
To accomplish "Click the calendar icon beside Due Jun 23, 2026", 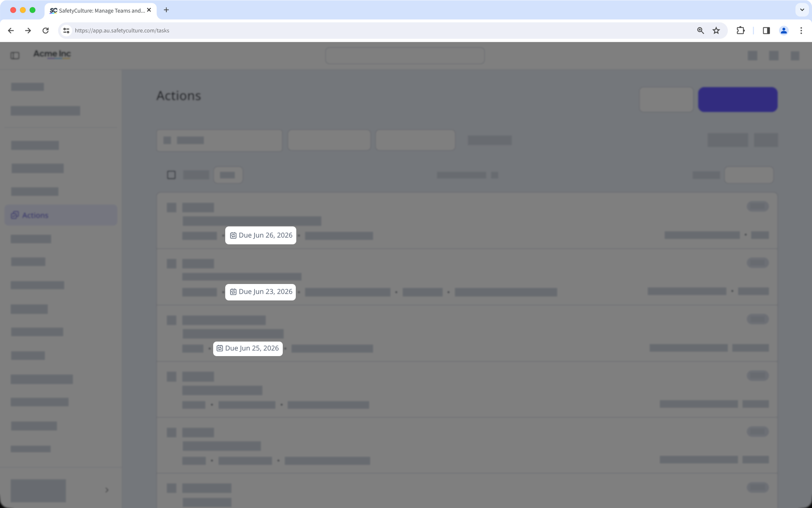I will (x=233, y=292).
